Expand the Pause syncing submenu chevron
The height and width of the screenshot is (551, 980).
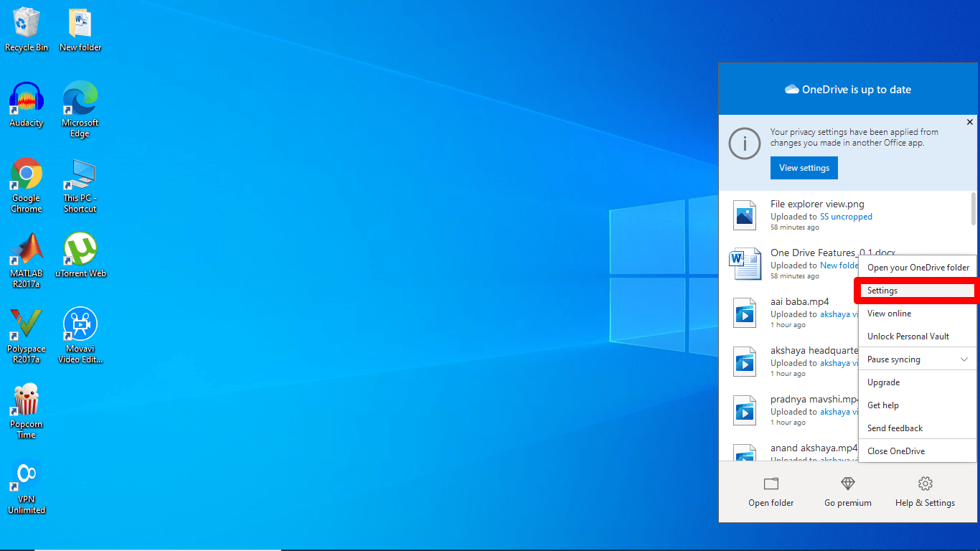point(964,359)
